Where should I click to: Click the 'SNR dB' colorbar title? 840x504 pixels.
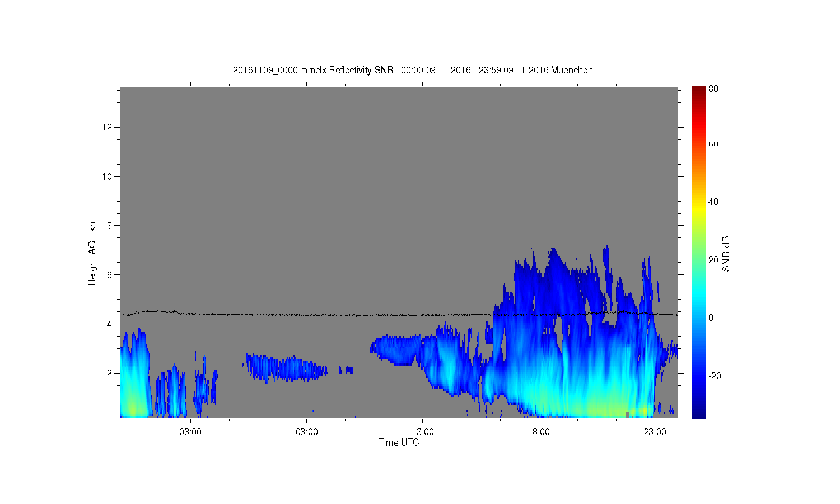pyautogui.click(x=726, y=254)
